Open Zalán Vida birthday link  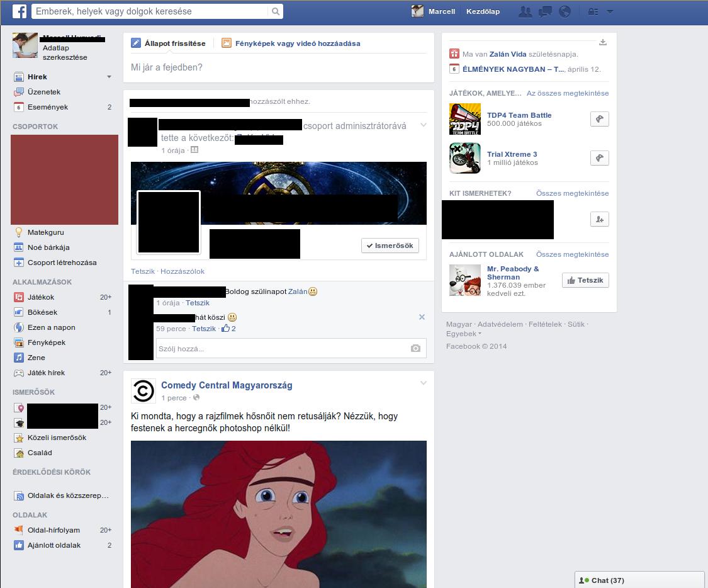pyautogui.click(x=508, y=54)
